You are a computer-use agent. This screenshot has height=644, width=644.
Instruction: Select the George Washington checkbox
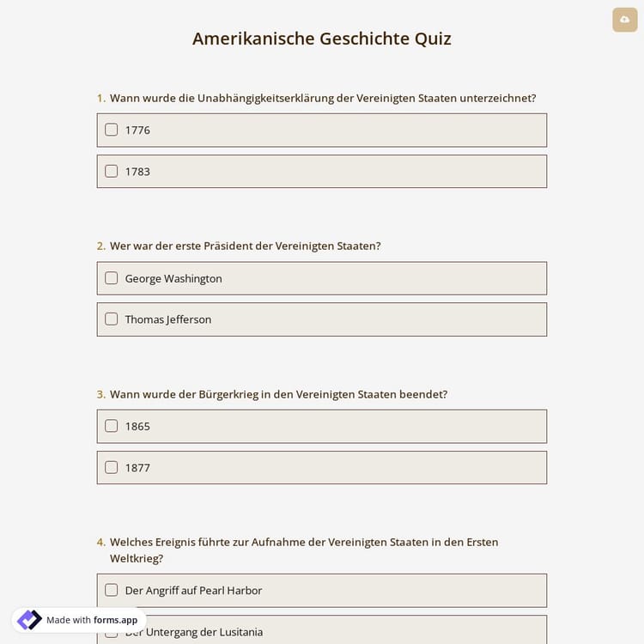[x=112, y=278]
